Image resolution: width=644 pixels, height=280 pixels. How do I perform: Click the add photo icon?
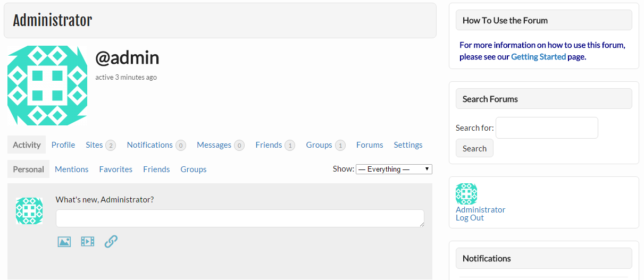[64, 242]
